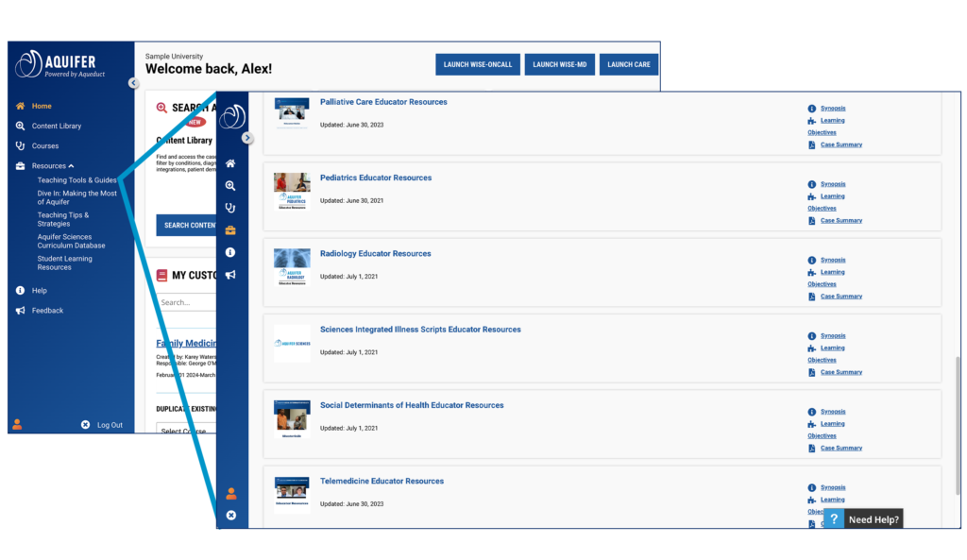
Task: Open Synopsis for Palliative Care resources
Action: (833, 109)
